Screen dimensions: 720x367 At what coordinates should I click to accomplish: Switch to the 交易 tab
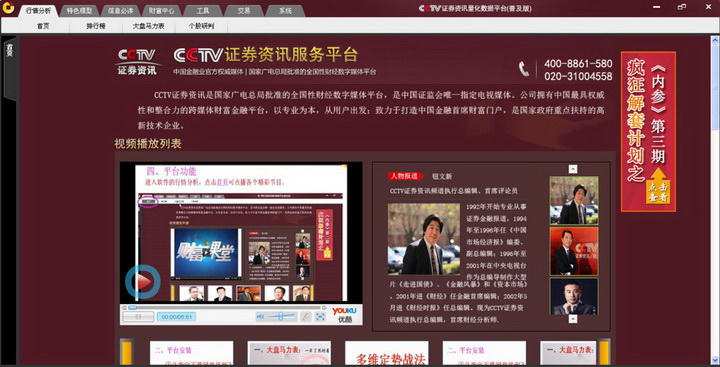(243, 11)
